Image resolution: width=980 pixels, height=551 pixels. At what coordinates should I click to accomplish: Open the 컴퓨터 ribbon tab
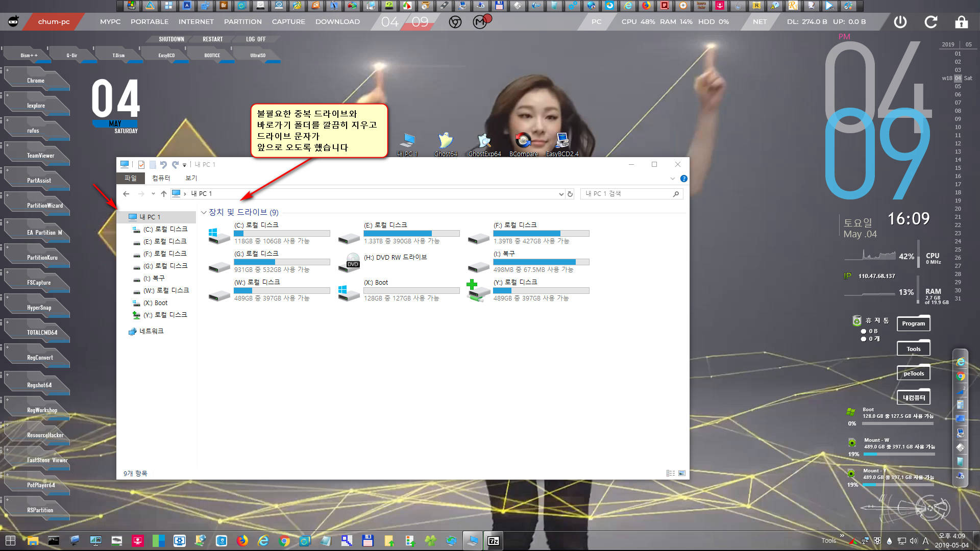pos(161,178)
